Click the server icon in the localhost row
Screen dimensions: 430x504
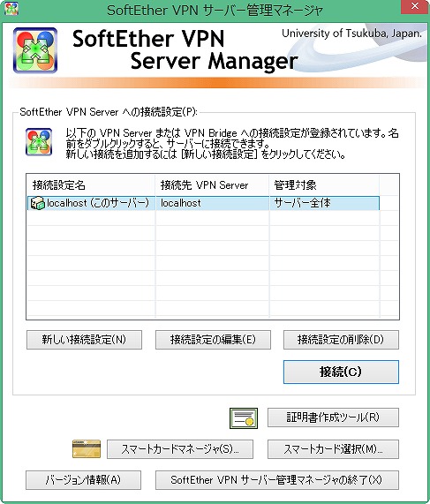38,203
